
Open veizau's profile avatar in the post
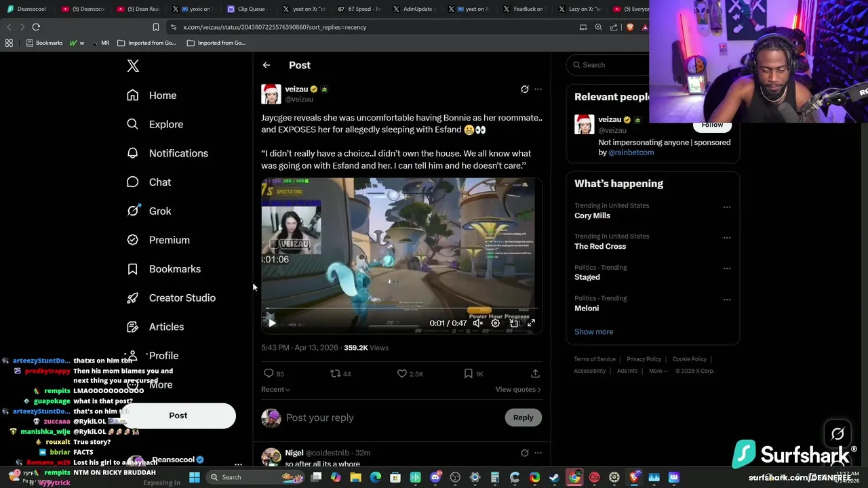click(271, 94)
